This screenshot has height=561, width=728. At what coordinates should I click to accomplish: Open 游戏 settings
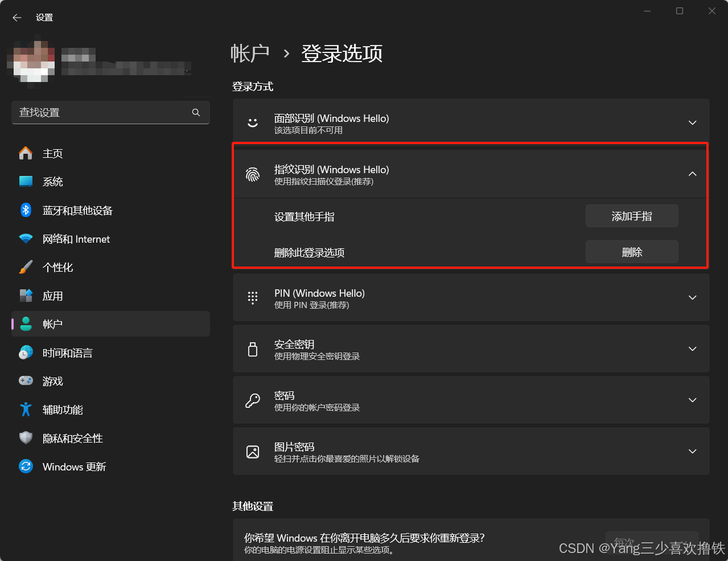point(110,381)
